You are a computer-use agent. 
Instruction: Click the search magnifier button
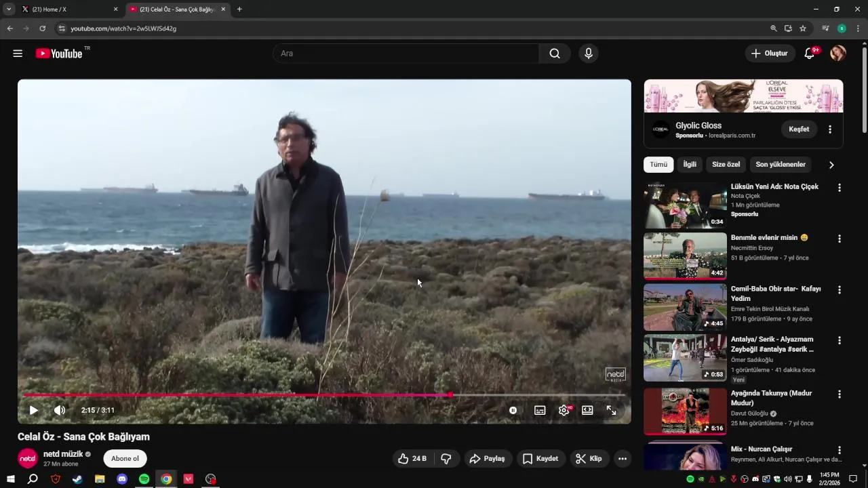tap(555, 54)
